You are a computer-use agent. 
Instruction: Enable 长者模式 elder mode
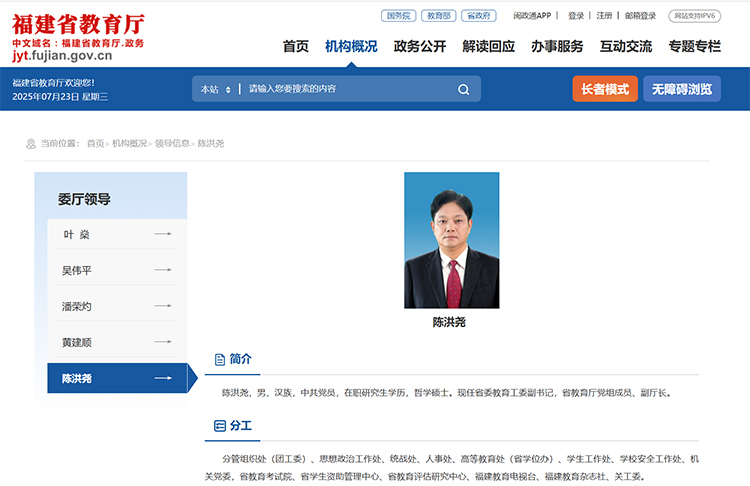pos(605,89)
